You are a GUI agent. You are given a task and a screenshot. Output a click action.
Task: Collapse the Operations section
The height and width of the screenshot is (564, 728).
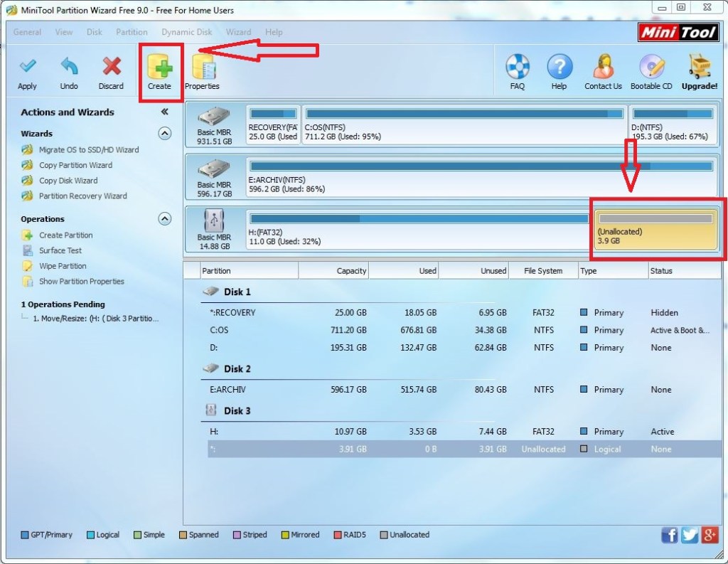(164, 219)
